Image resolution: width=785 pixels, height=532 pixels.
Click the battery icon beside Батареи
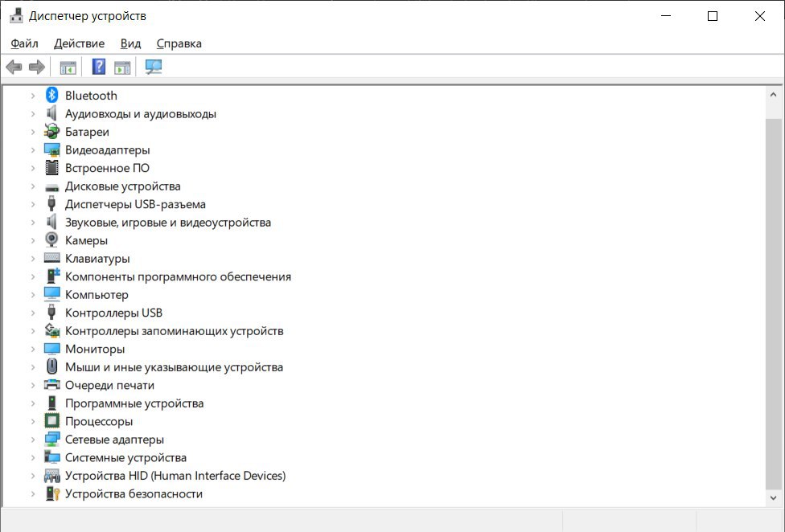pyautogui.click(x=51, y=132)
